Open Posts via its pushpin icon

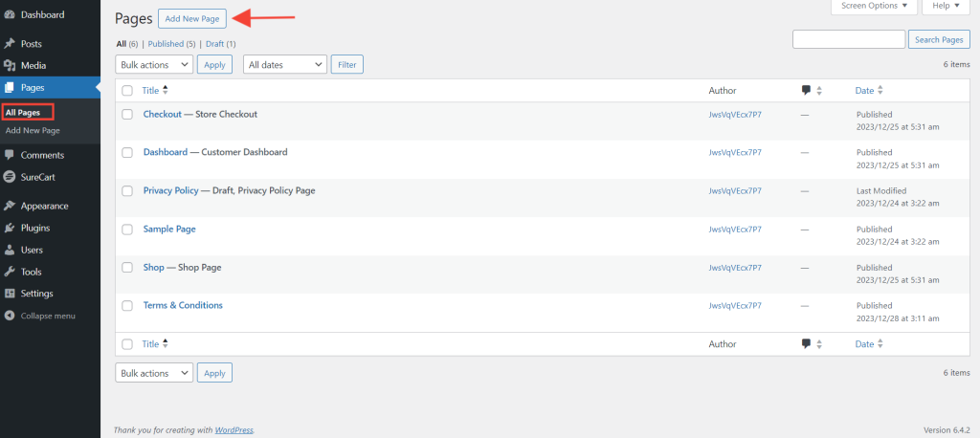coord(10,44)
